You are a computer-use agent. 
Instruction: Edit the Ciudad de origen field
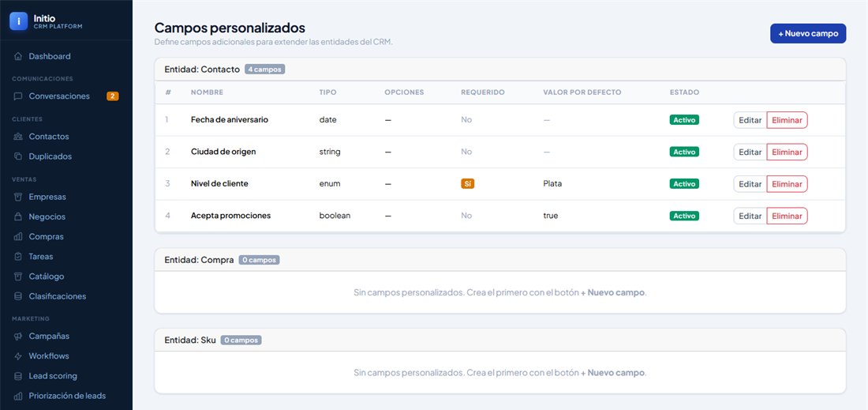click(x=750, y=152)
